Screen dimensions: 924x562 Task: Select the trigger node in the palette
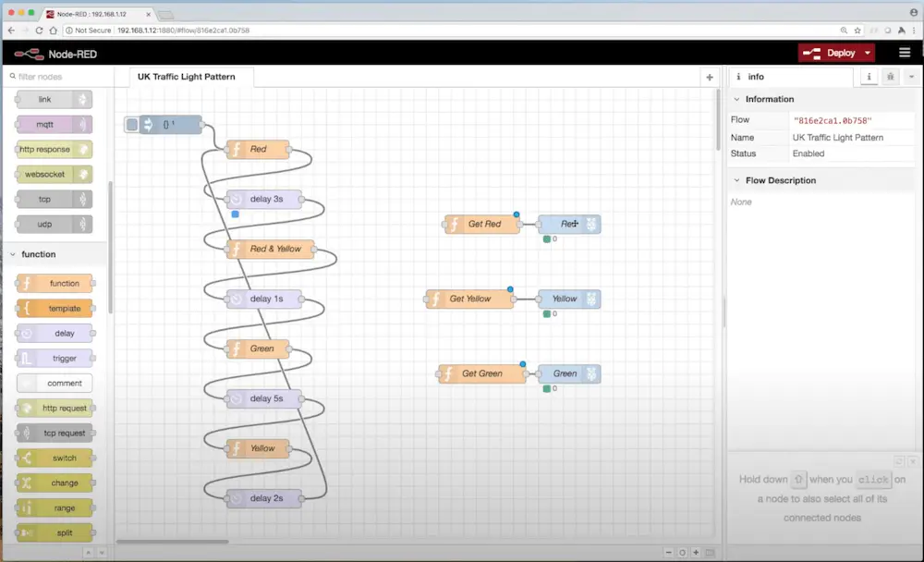[53, 358]
